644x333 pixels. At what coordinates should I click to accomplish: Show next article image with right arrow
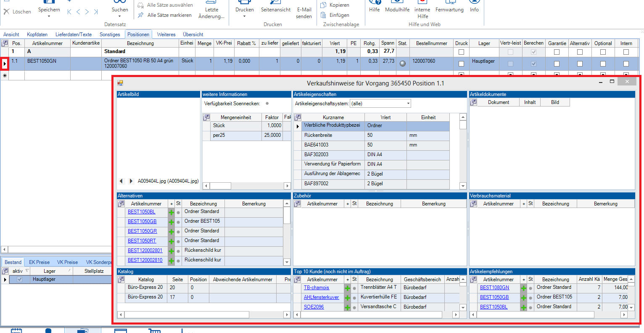(x=131, y=181)
